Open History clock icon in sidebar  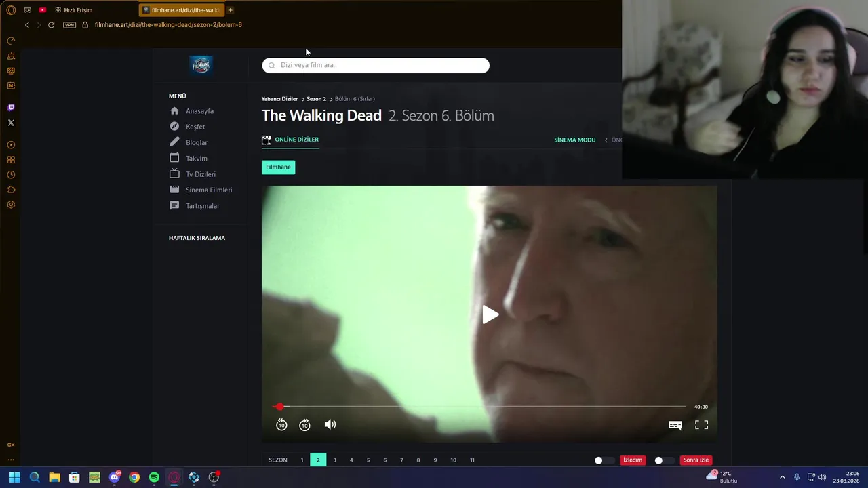point(11,175)
